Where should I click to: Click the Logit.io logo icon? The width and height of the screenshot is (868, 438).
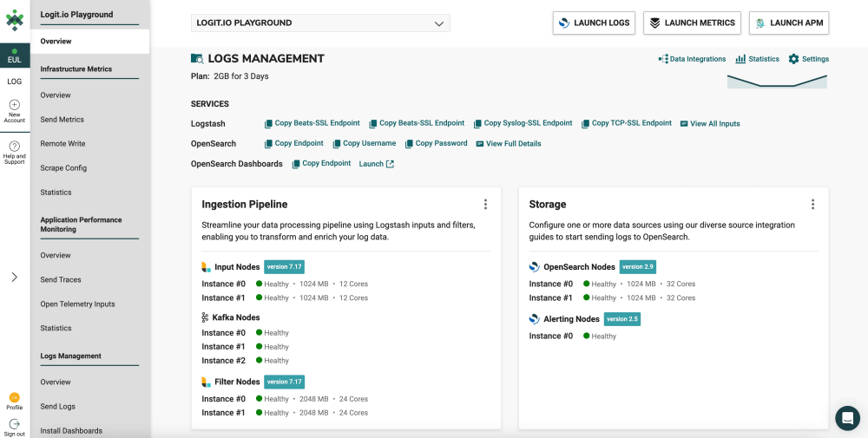[15, 20]
